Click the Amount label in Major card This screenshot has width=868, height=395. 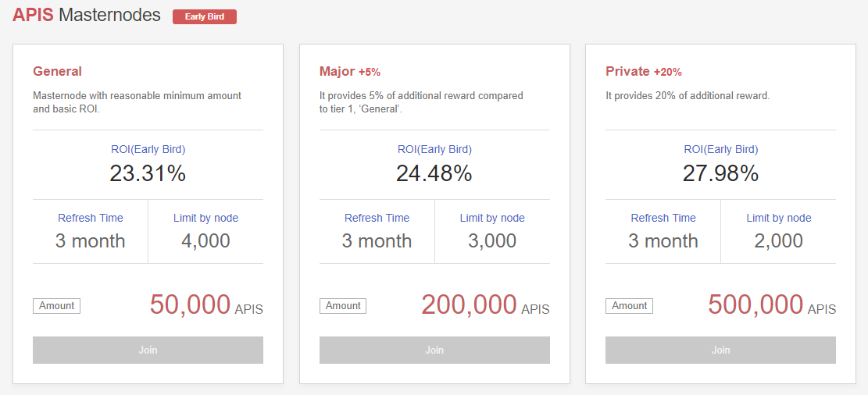(x=343, y=306)
